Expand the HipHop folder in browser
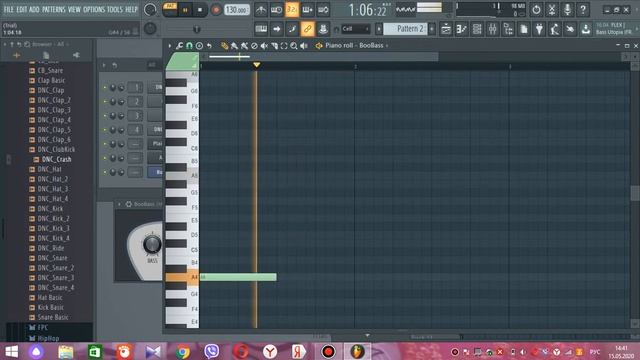Viewport: 640px width, 360px height. (48, 338)
